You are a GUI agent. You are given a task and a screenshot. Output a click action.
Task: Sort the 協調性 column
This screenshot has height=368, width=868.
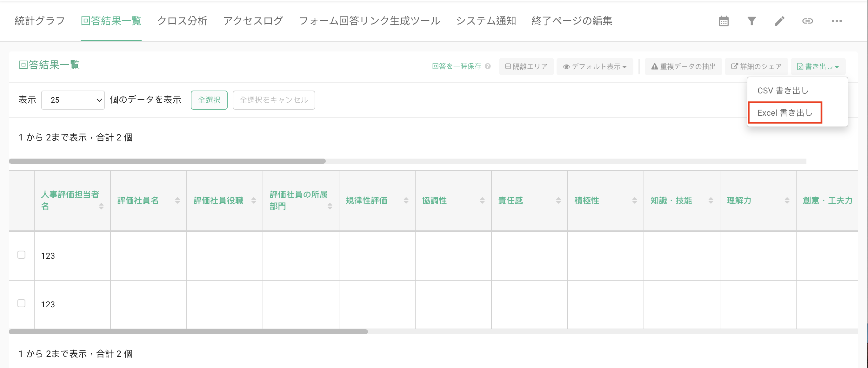(482, 201)
